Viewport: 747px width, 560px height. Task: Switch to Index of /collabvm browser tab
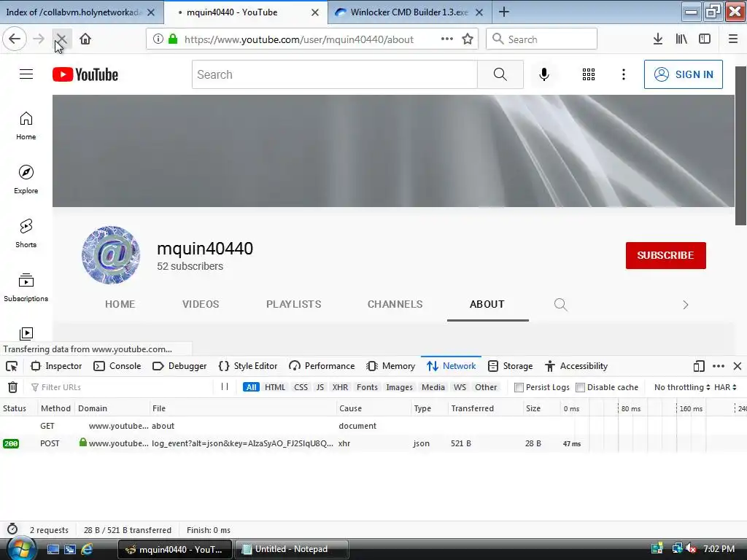pos(81,12)
